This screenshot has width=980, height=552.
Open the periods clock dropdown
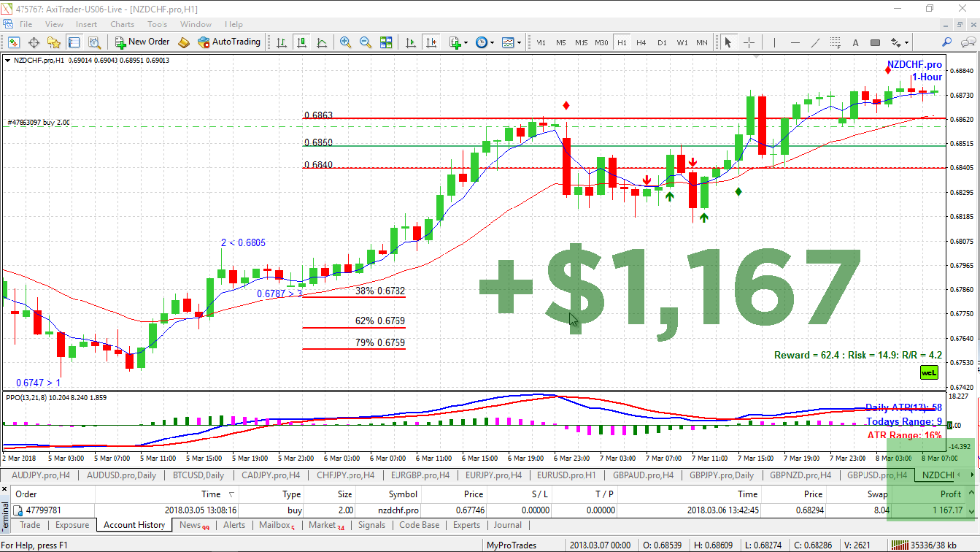click(x=485, y=42)
